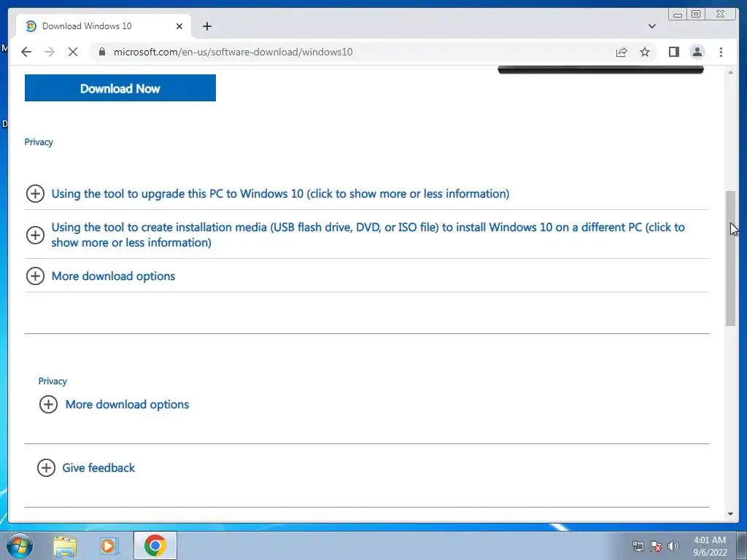747x560 pixels.
Task: Open the volume speaker tray icon
Action: coord(673,546)
